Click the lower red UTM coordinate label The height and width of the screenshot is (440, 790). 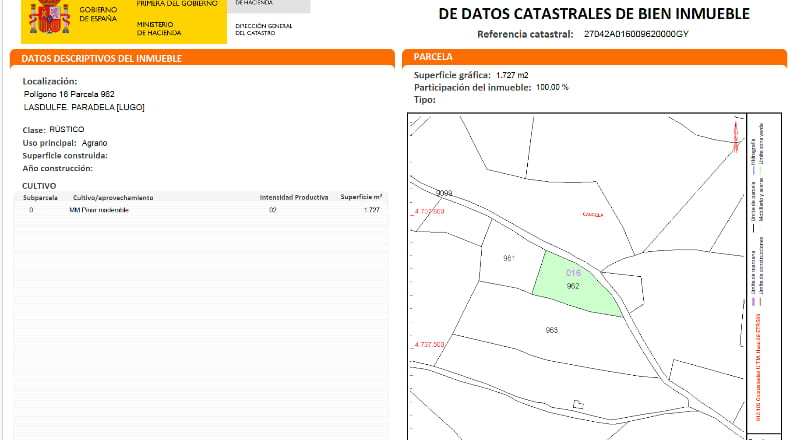tap(429, 345)
